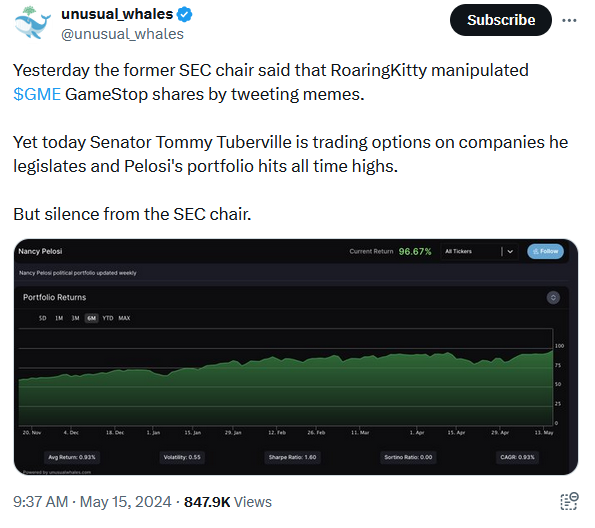The image size is (595, 528).
Task: Switch chart to YTD range
Action: [108, 318]
